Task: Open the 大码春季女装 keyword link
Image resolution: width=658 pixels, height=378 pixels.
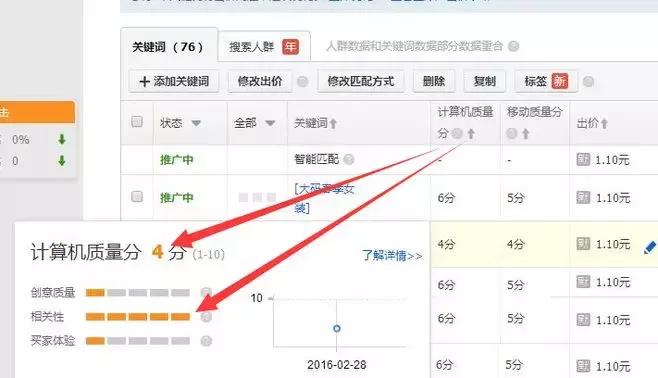Action: [x=324, y=198]
